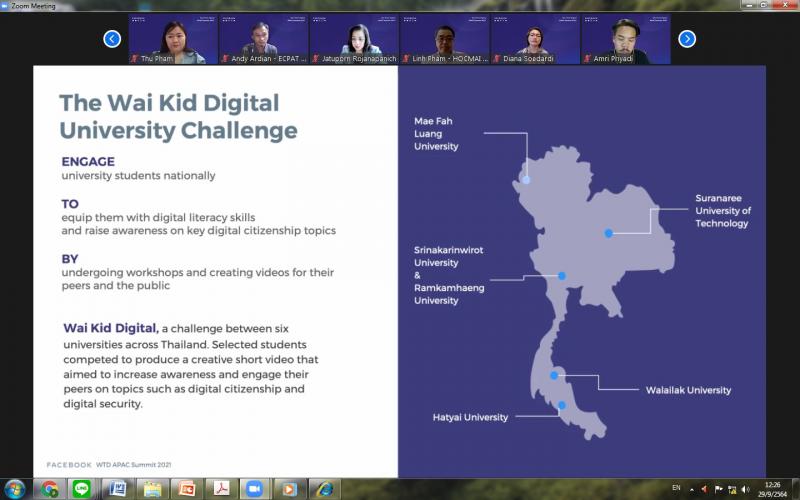Open the network status tray icon
This screenshot has height=500, width=800.
(x=732, y=489)
